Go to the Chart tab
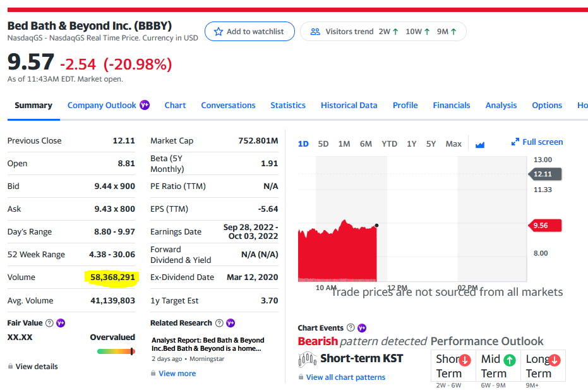588x390 pixels. [x=175, y=105]
